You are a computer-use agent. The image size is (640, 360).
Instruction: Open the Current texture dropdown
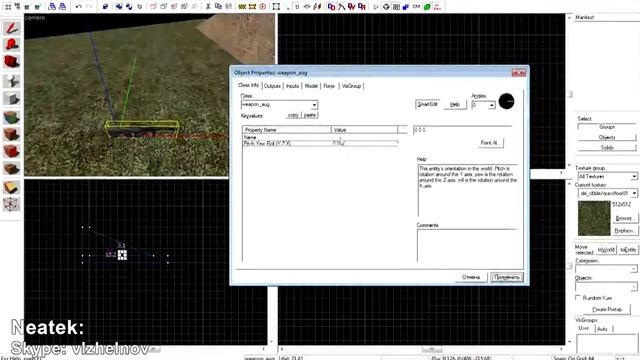point(607,193)
